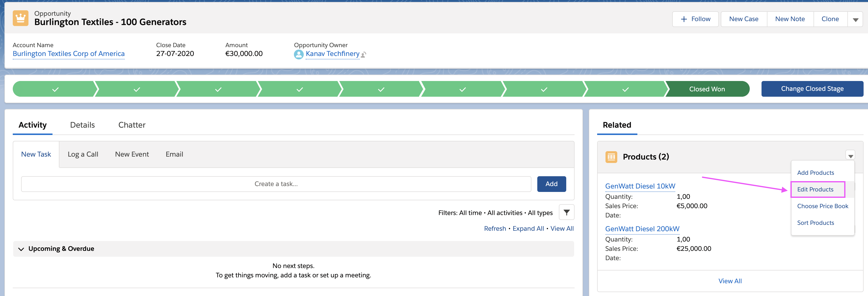Open Burlington Textiles Corp of America link
This screenshot has width=868, height=296.
[68, 54]
